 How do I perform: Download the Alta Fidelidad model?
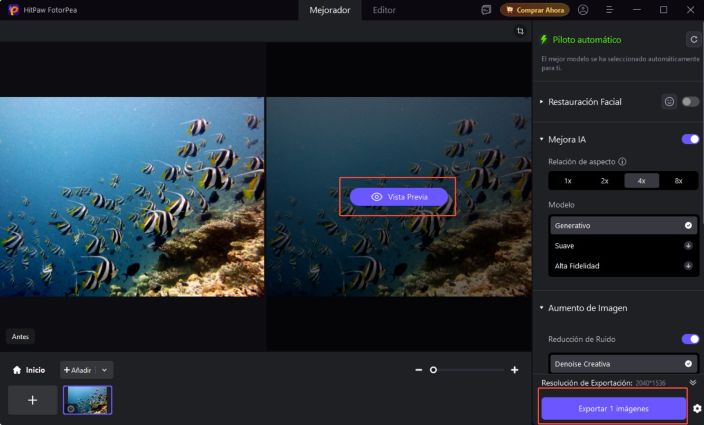(x=688, y=266)
